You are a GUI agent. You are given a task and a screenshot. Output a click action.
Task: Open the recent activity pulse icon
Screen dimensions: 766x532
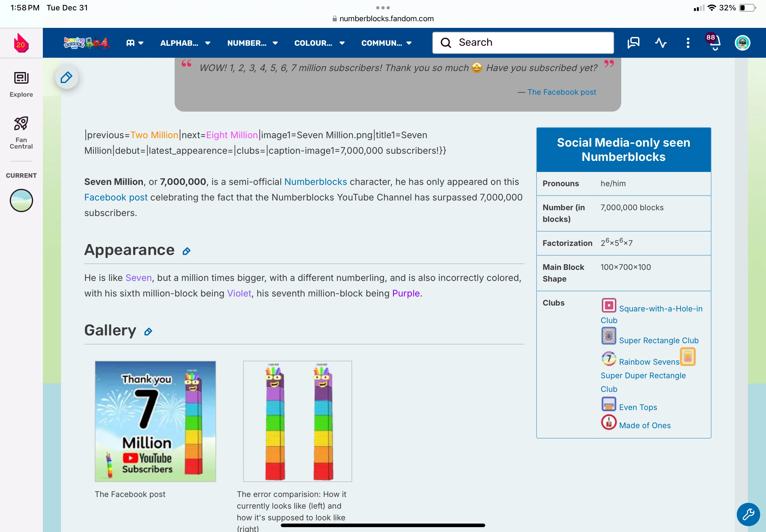tap(661, 43)
